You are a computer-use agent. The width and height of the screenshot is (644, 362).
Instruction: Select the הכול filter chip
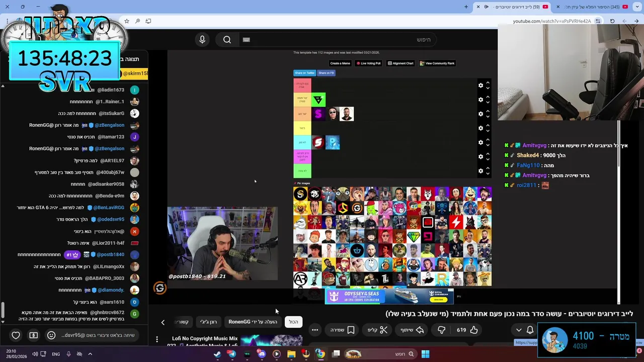point(293,322)
